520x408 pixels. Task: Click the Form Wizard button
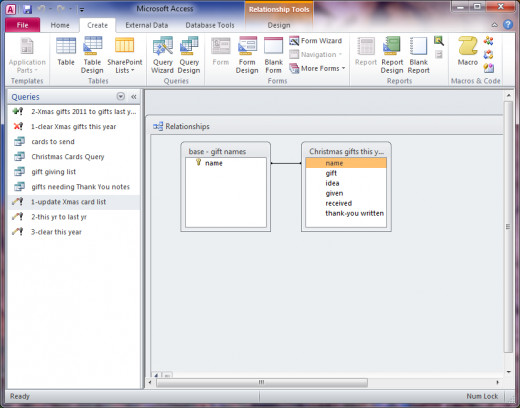316,41
